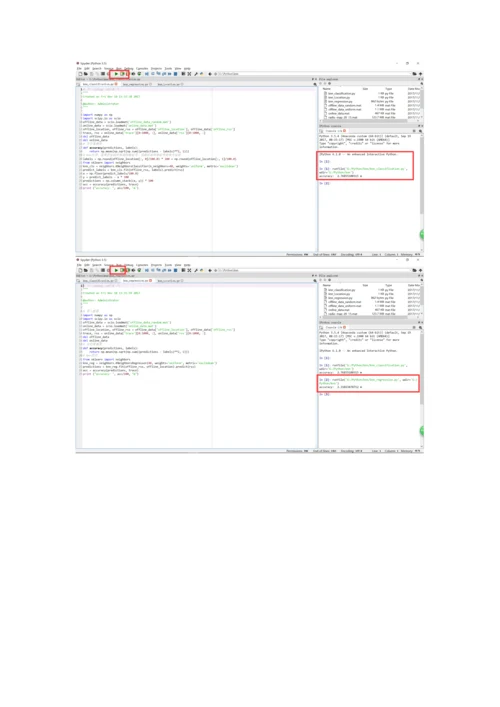Open Projects menu in upper Spyder window

(156, 69)
